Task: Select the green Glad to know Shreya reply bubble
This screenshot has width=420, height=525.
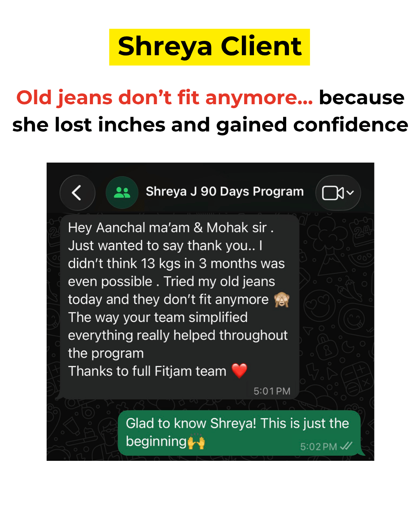Action: [239, 433]
